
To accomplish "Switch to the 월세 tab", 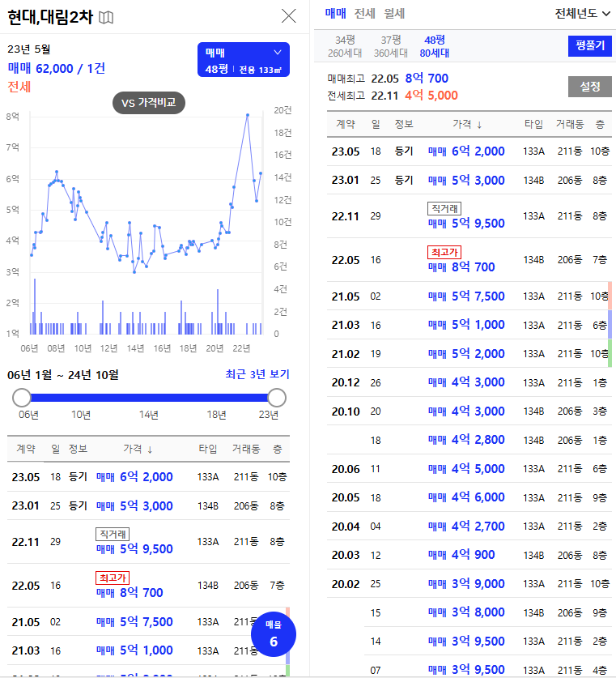I will click(394, 14).
